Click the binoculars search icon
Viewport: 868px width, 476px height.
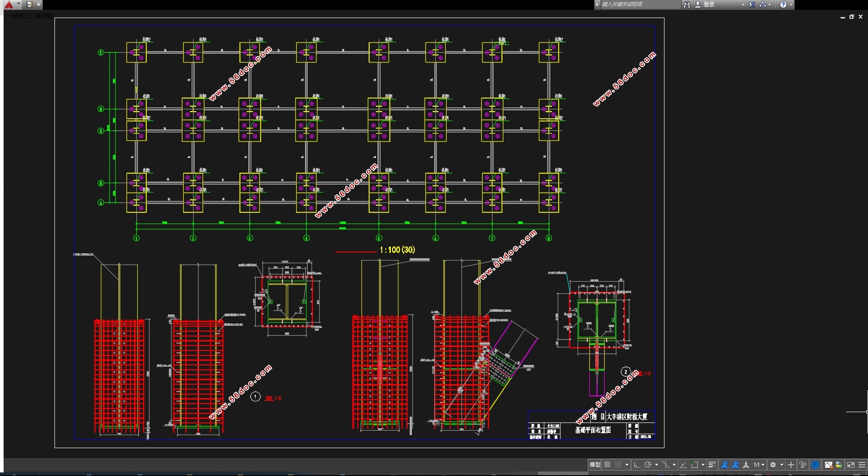(687, 4)
